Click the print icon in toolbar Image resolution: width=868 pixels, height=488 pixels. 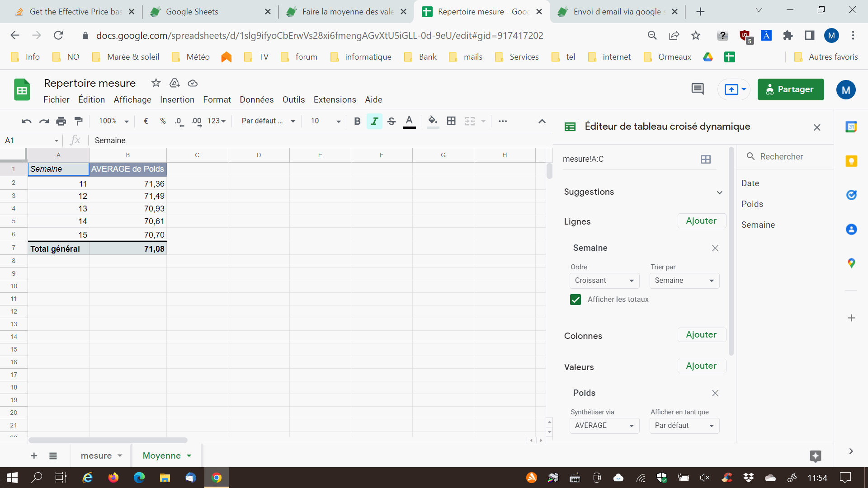(x=61, y=121)
